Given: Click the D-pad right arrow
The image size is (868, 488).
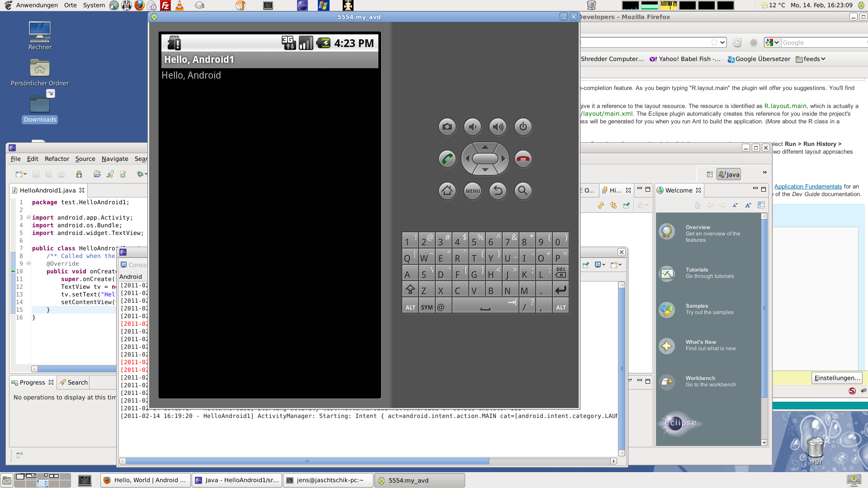Looking at the screenshot, I should click(x=503, y=159).
